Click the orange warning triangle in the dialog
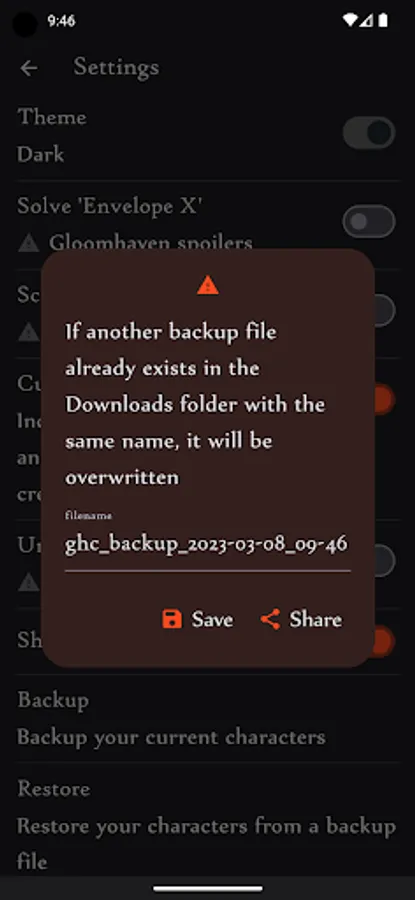415x900 pixels. coord(208,285)
